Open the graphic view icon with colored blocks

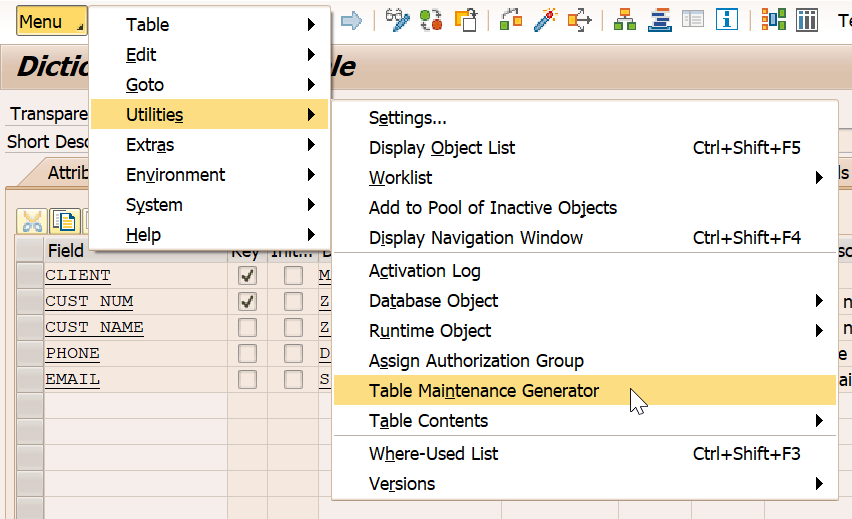(x=773, y=21)
